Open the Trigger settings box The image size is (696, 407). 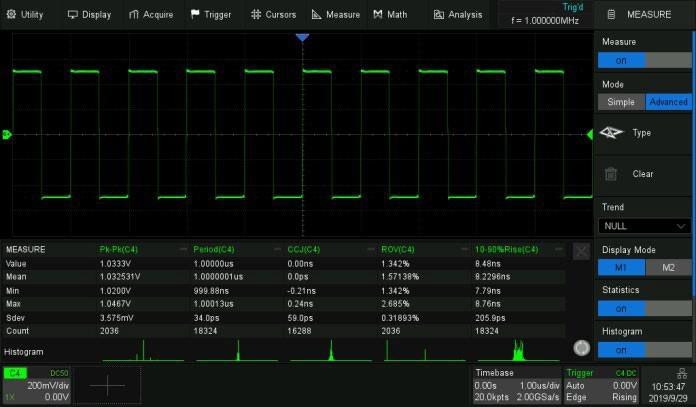click(601, 385)
